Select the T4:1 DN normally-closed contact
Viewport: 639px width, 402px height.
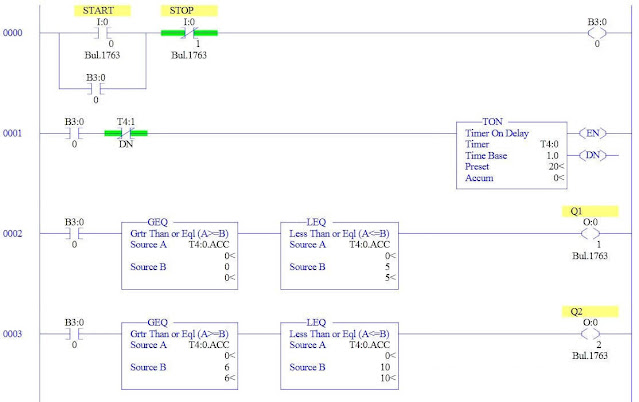tap(126, 133)
